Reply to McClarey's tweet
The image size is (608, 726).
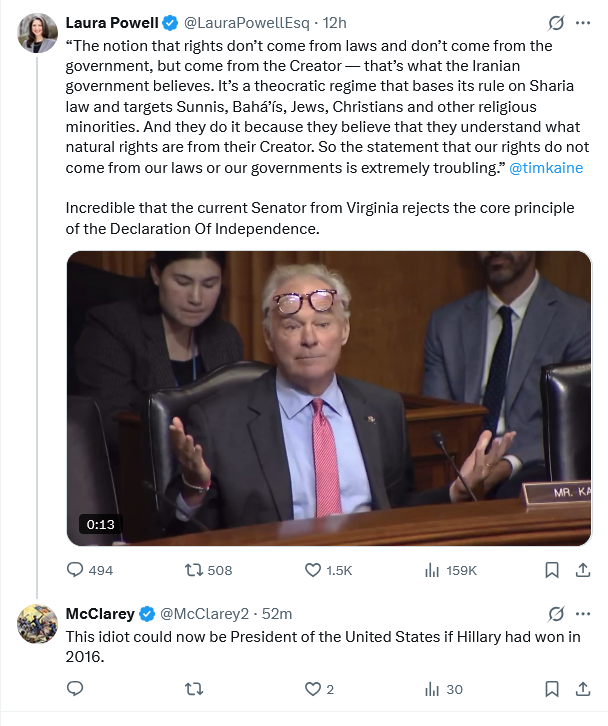coord(75,689)
